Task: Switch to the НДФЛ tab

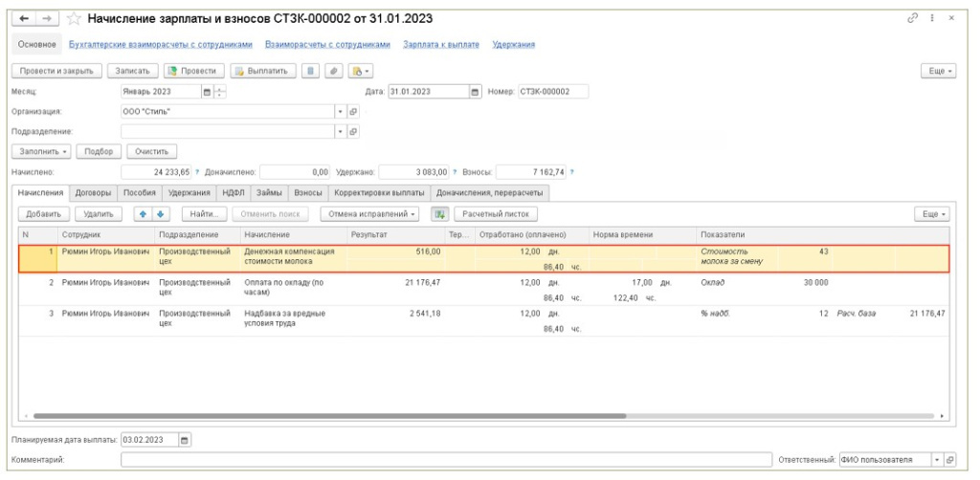Action: [x=234, y=193]
